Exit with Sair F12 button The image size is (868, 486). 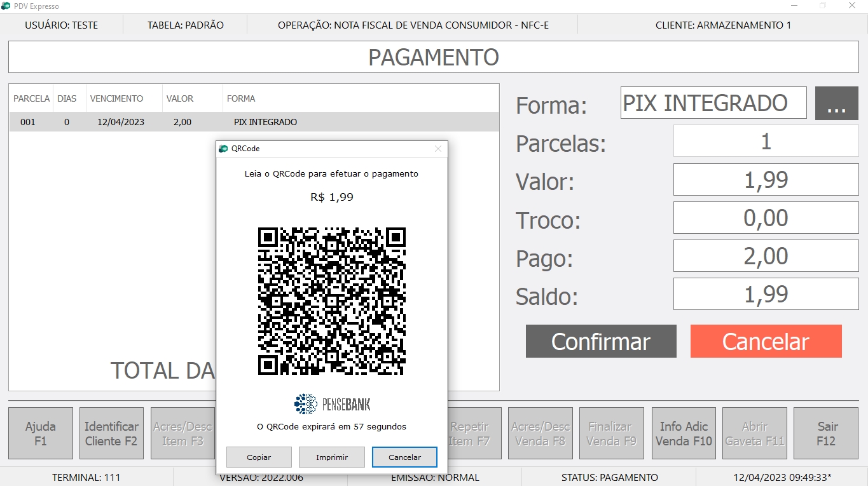pyautogui.click(x=826, y=433)
